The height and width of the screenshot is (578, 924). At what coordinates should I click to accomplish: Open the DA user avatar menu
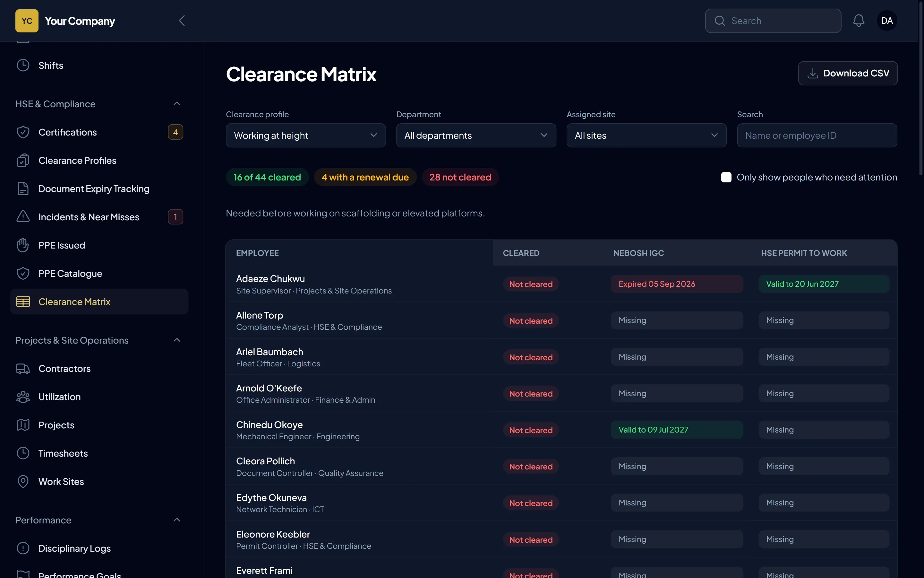pyautogui.click(x=886, y=21)
